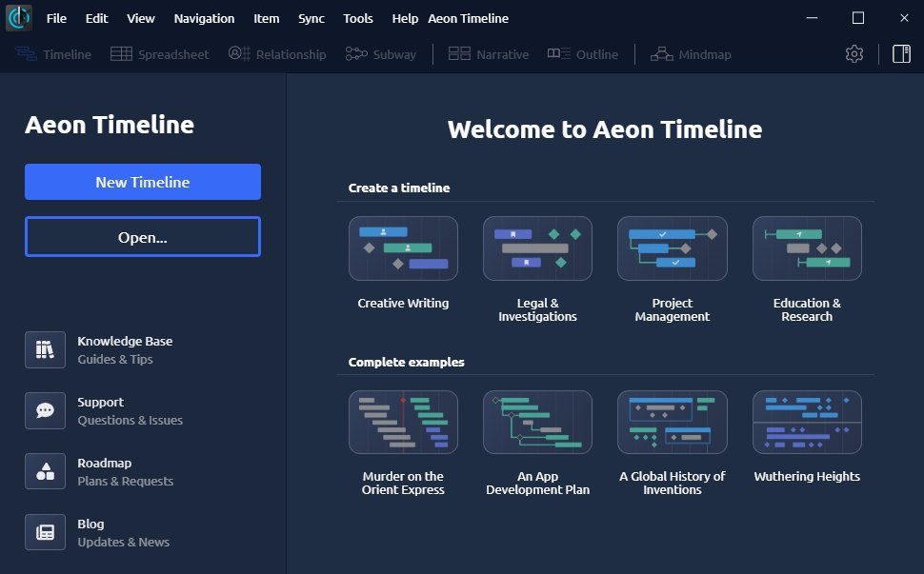The height and width of the screenshot is (574, 924).
Task: Click the Support chat bubble icon
Action: click(x=45, y=410)
